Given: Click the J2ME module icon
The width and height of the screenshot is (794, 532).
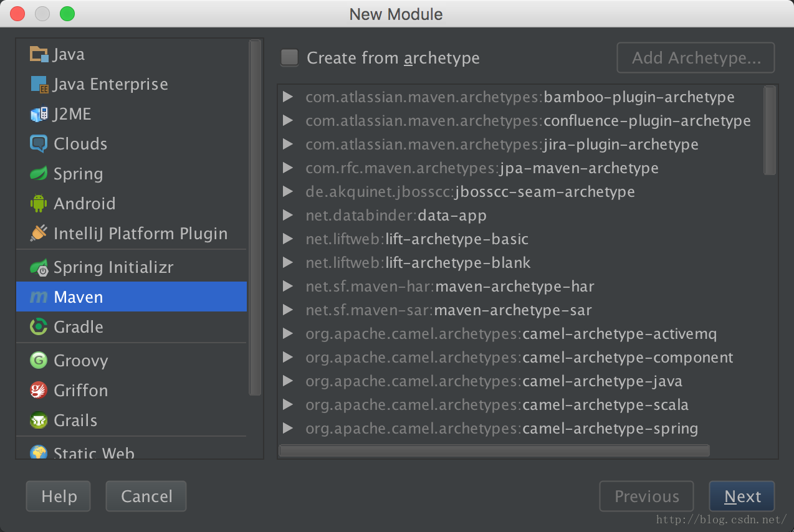Looking at the screenshot, I should 39,114.
